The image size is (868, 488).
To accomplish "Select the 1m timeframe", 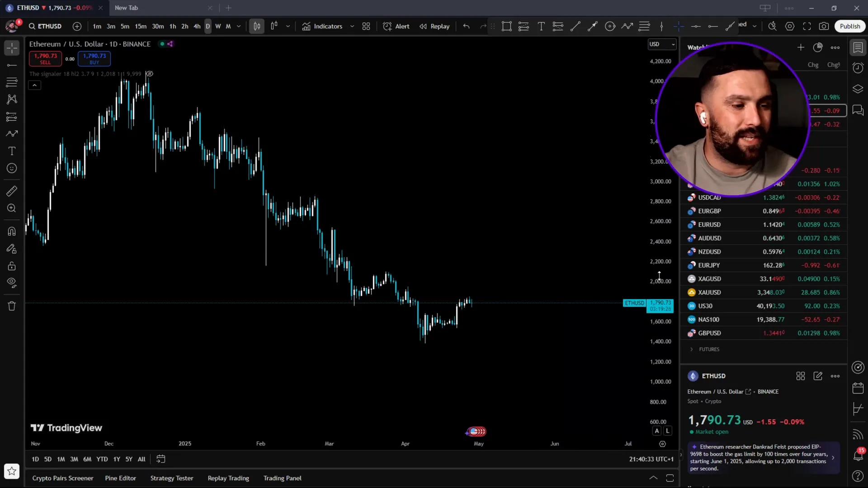I will pos(97,26).
